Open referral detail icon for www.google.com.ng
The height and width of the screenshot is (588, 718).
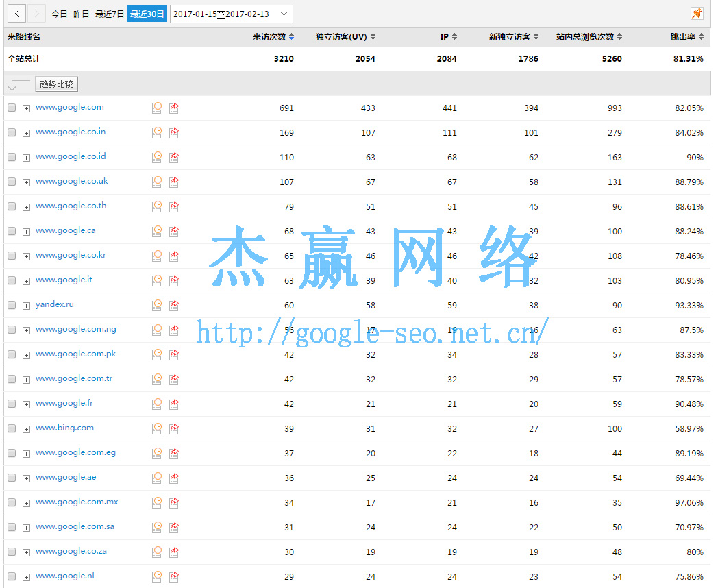pyautogui.click(x=173, y=330)
